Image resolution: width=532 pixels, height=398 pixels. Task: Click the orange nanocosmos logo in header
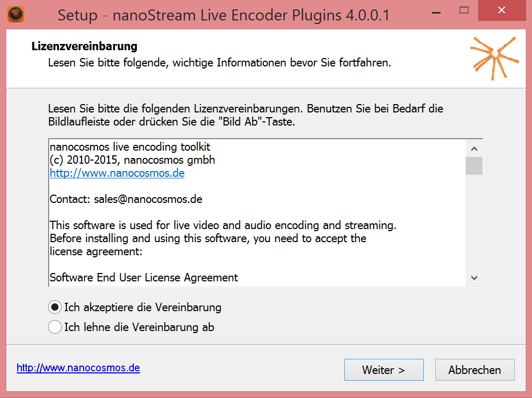tap(494, 58)
